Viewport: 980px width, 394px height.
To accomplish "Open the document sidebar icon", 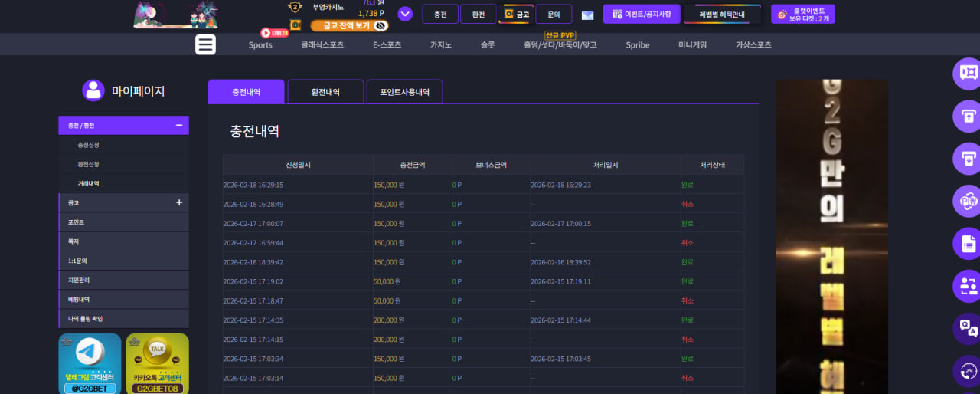I will (968, 244).
